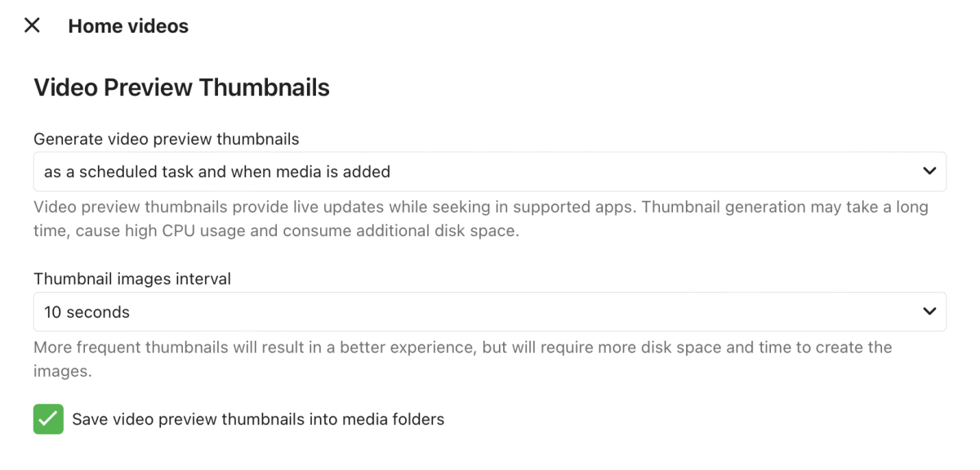Screen dimensions: 980x470
Task: Click the 'consume additional disk space' help line
Action: pos(408,231)
